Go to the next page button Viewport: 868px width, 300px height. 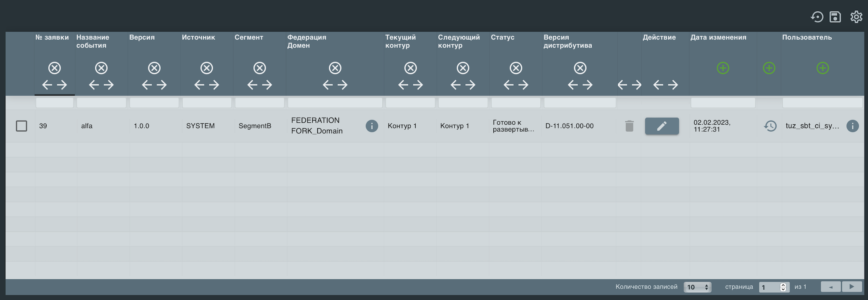coord(852,287)
